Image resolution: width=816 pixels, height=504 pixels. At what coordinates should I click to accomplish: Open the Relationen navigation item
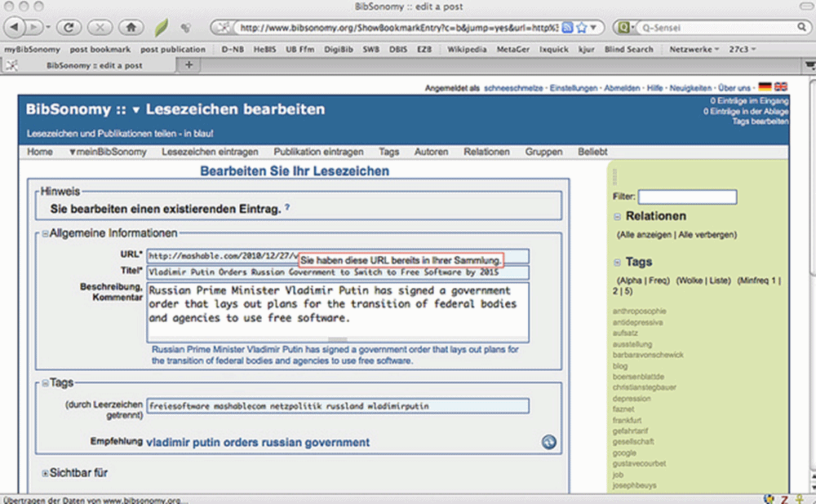coord(486,152)
